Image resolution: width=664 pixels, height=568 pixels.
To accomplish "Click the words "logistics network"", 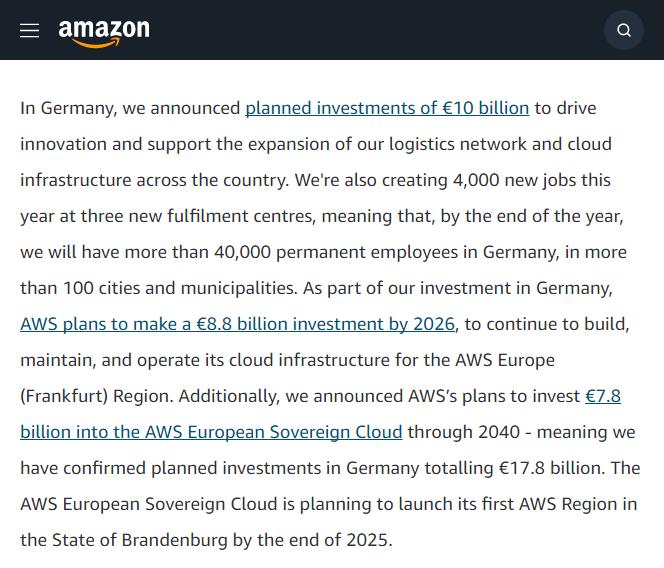I will coord(458,144).
